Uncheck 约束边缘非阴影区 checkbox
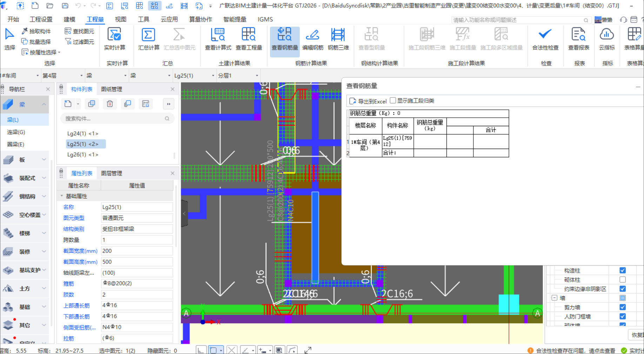This screenshot has width=644, height=354. click(x=623, y=289)
